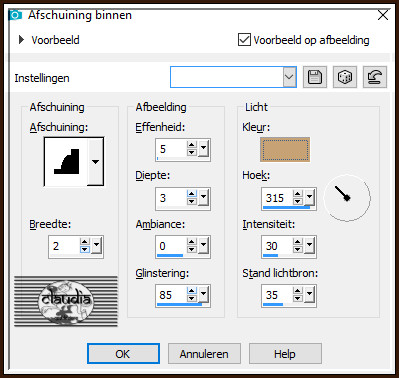
Task: Open the Glinstering slider dropdown
Action: coord(203,295)
